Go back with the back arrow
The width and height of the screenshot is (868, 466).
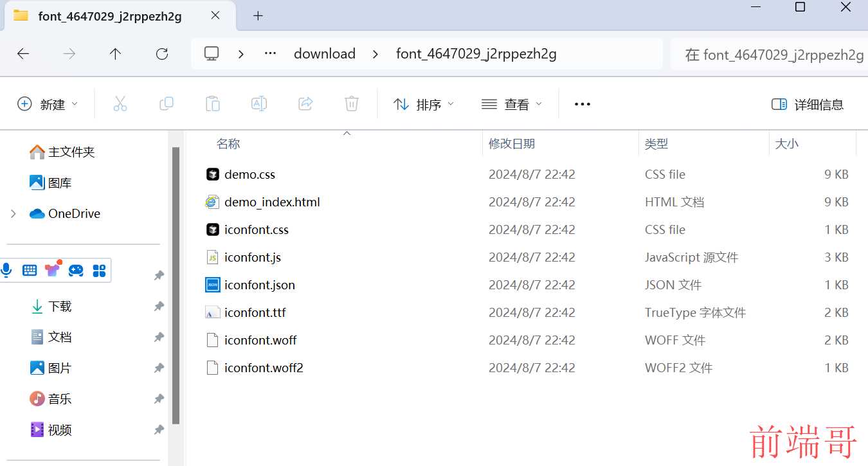(23, 54)
